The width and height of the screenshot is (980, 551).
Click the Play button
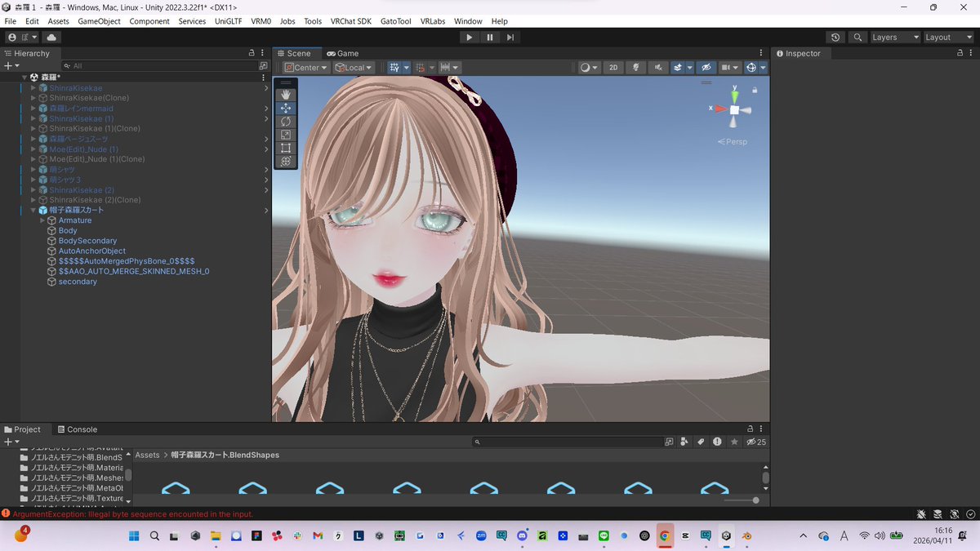[x=469, y=37]
